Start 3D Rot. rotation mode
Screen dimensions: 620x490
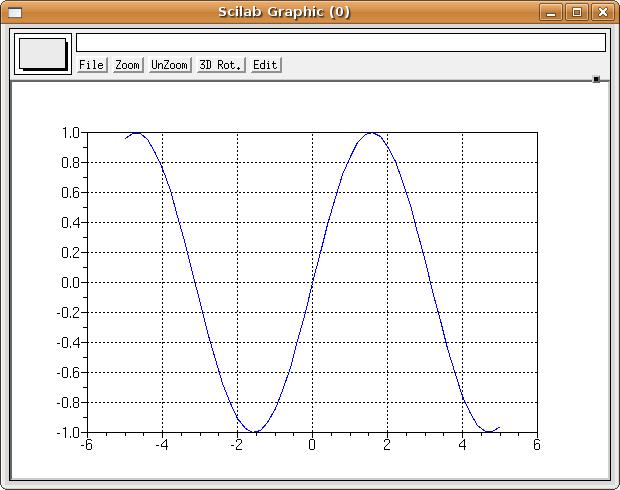click(x=221, y=65)
